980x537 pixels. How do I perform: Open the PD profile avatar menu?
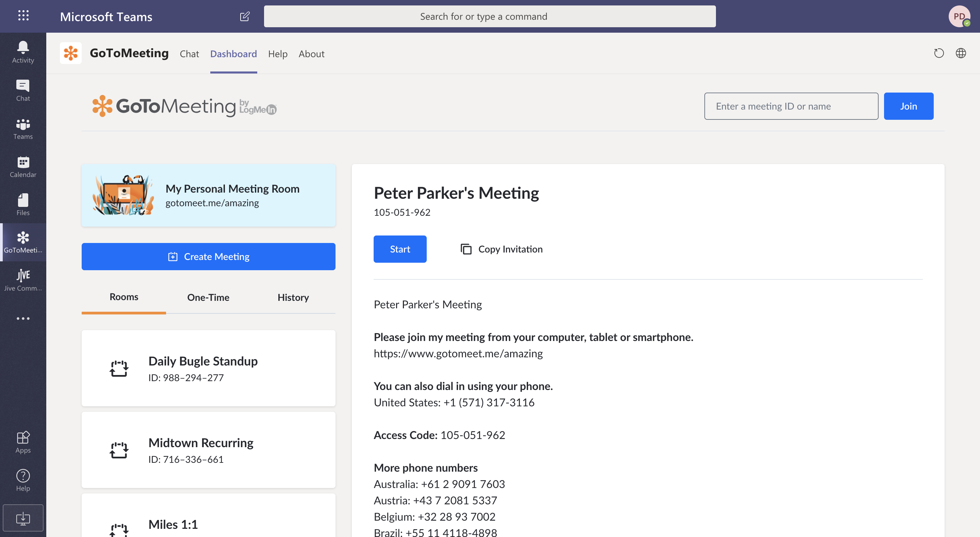959,16
